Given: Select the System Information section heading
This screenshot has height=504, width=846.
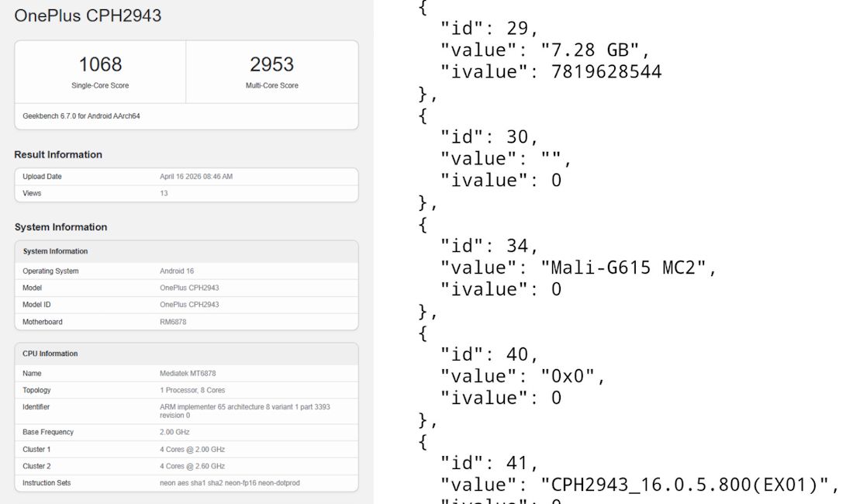Looking at the screenshot, I should pyautogui.click(x=60, y=227).
